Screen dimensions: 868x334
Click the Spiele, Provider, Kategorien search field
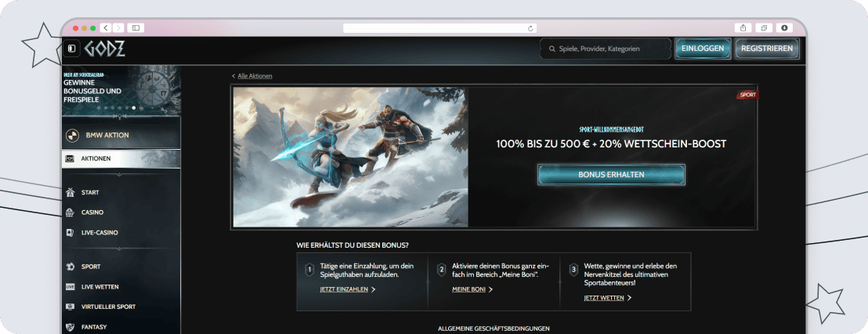(x=606, y=49)
